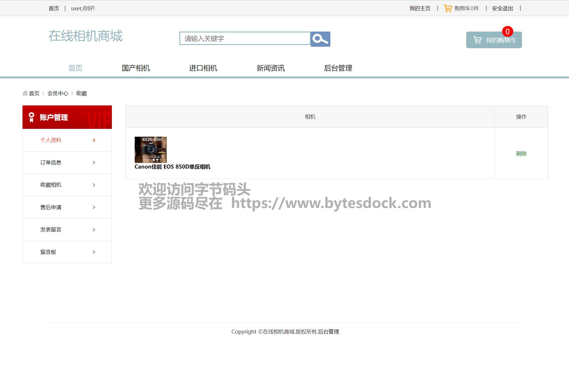Click the white cart icon in 我的购物车 button
The width and height of the screenshot is (569, 392).
(x=477, y=40)
